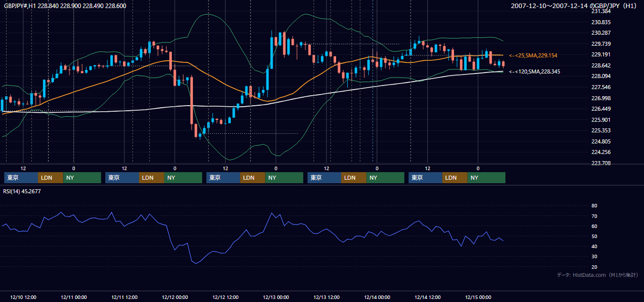Click the HistData.com data source credit

coord(598,275)
